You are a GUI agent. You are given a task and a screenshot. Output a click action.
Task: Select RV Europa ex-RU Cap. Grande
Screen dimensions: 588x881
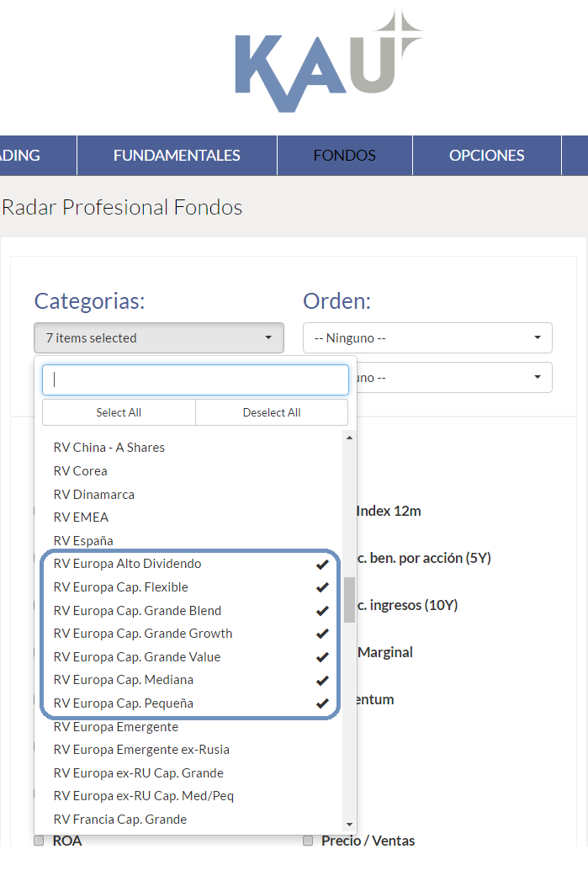click(188, 773)
